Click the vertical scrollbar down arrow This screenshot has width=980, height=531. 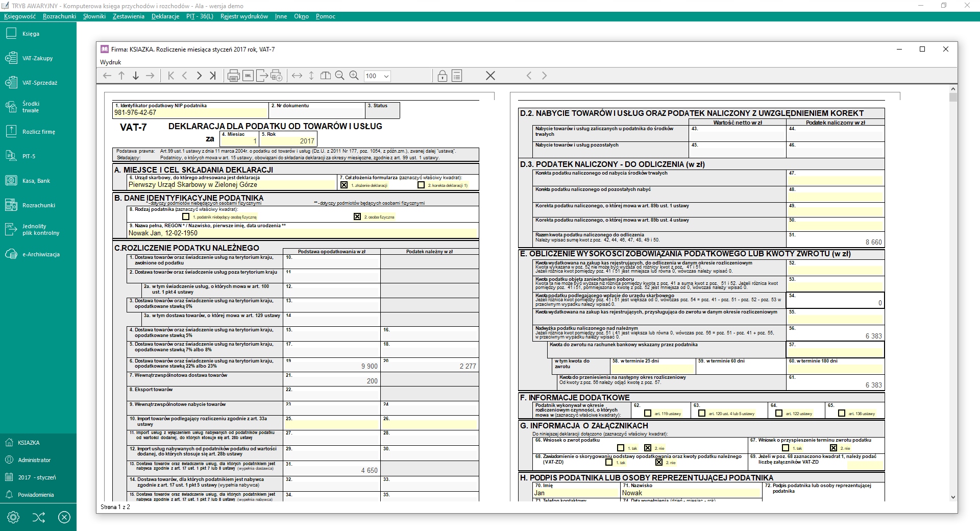coord(953,497)
